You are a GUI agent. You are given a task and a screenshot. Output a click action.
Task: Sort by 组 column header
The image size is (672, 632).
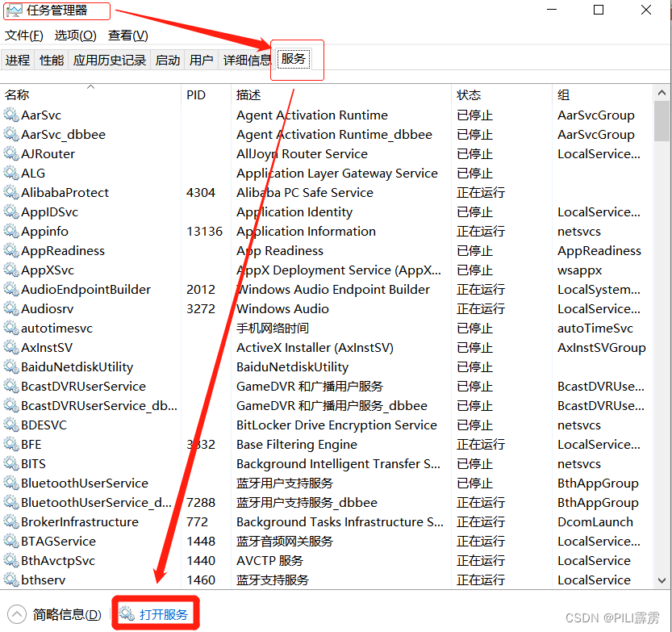click(x=603, y=94)
